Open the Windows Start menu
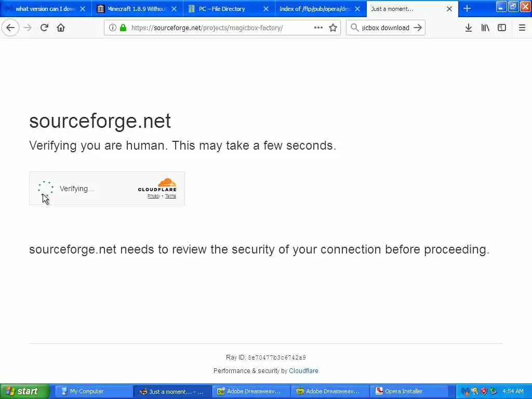The height and width of the screenshot is (399, 532). click(x=24, y=391)
